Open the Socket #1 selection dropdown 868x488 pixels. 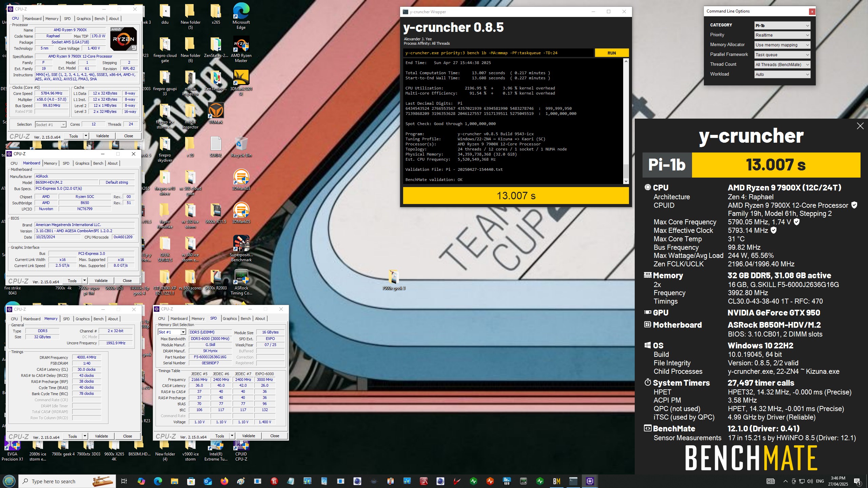51,125
